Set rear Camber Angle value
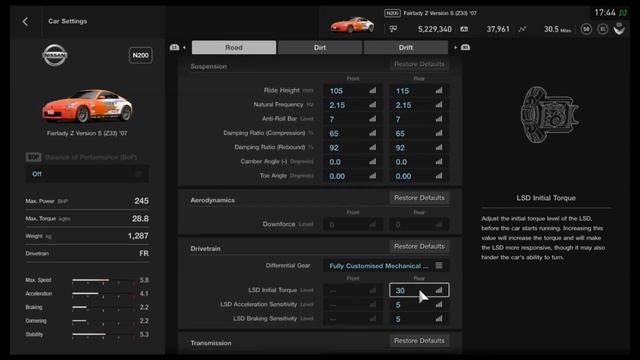This screenshot has height=360, width=640. point(419,162)
